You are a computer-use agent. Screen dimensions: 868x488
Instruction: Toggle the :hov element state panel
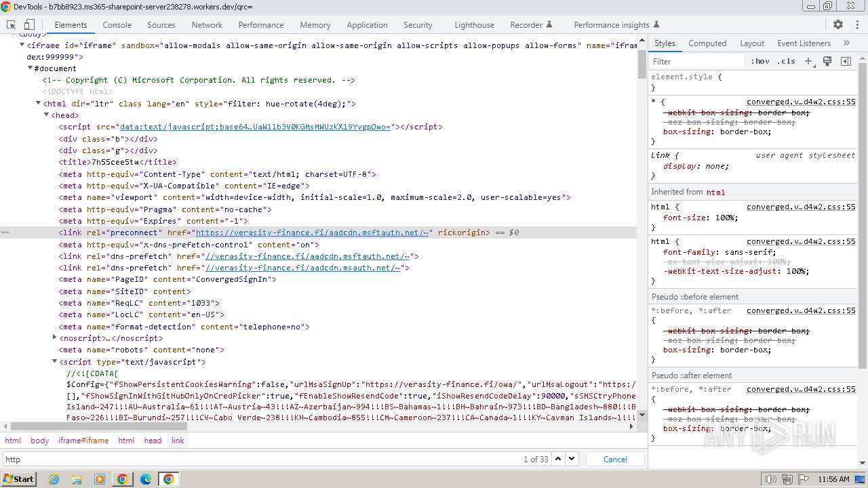coord(760,61)
